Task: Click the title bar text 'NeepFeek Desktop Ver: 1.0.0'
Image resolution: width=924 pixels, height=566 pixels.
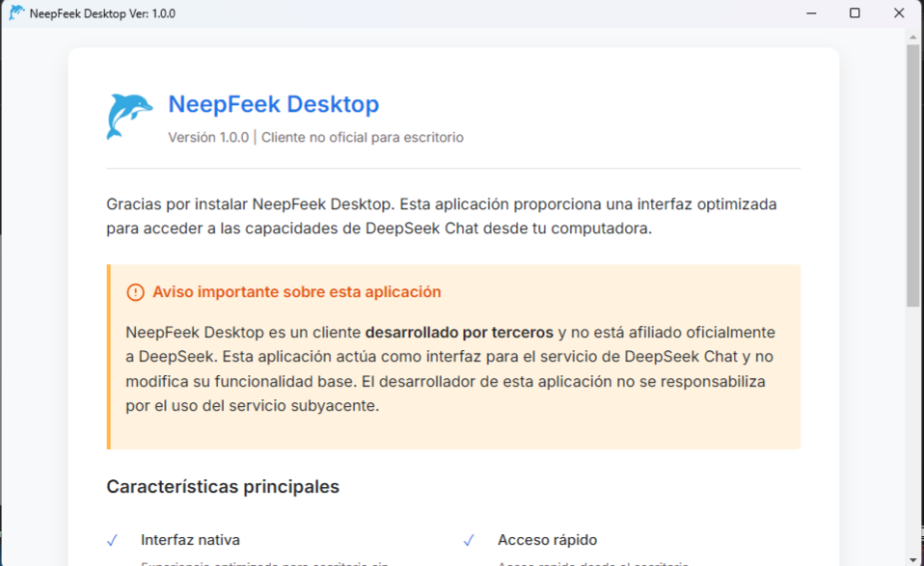Action: point(102,13)
